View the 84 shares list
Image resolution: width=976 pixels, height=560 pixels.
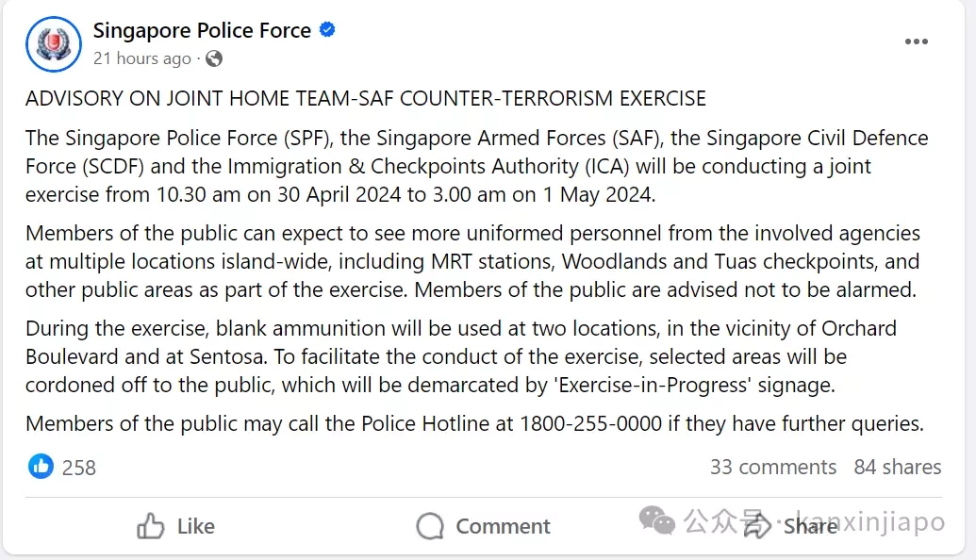[x=898, y=467]
